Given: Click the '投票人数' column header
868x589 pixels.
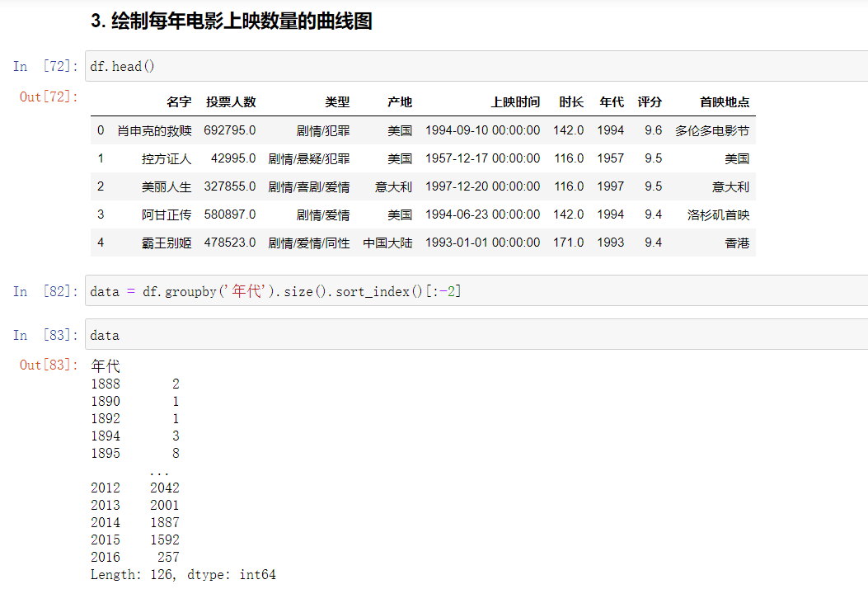Looking at the screenshot, I should coord(231,102).
